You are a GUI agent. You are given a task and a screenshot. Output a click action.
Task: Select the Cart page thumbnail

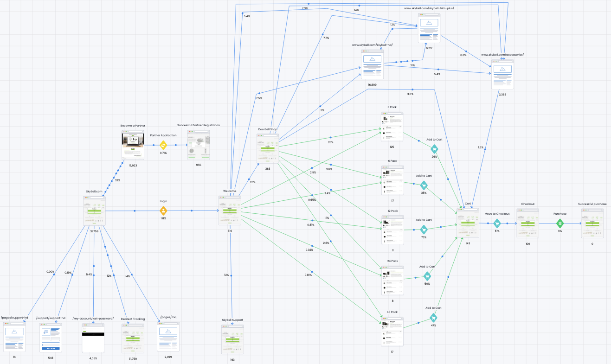pos(468,223)
